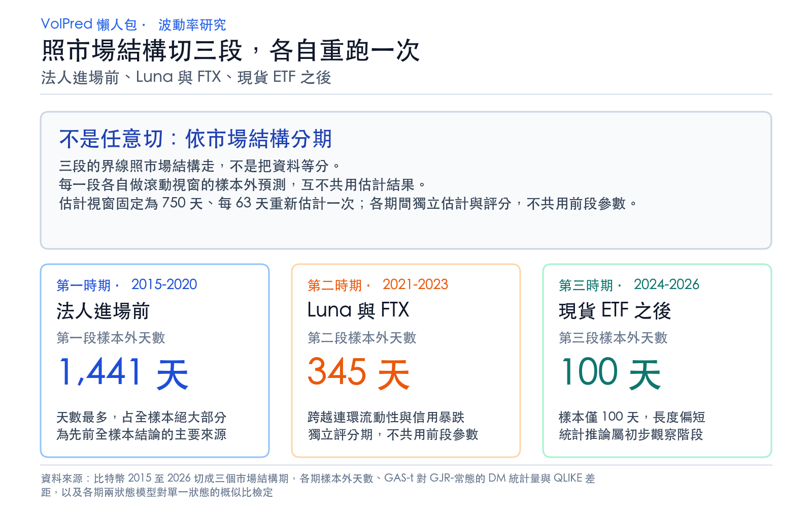
Task: Click the 'VolPred 懶人包' header label
Action: click(x=89, y=24)
